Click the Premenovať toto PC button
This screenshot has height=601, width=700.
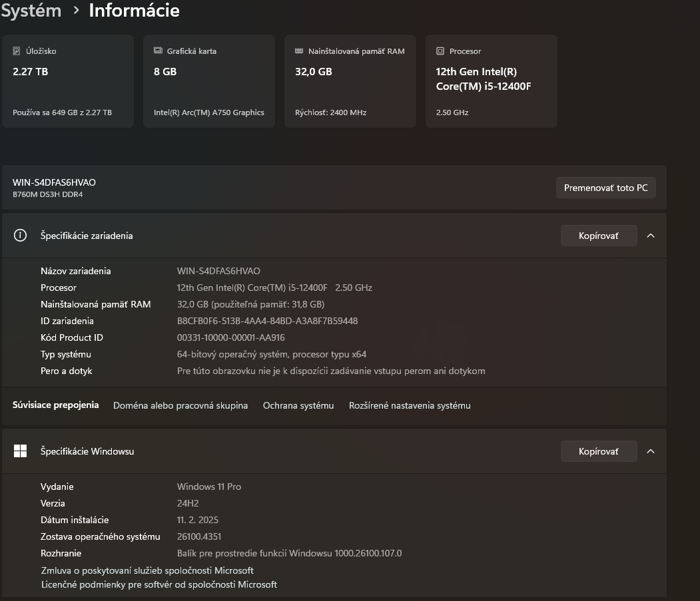(x=606, y=188)
